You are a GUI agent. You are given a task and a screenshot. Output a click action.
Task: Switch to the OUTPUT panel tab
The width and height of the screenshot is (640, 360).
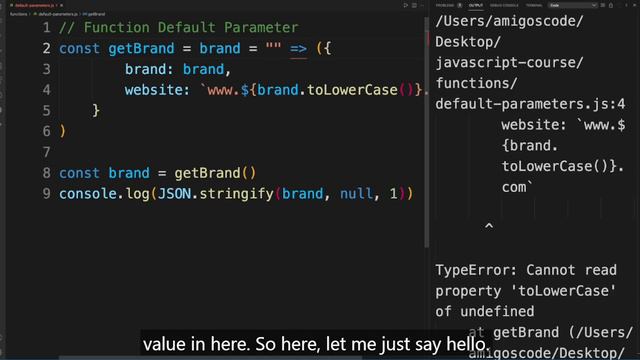tap(476, 5)
